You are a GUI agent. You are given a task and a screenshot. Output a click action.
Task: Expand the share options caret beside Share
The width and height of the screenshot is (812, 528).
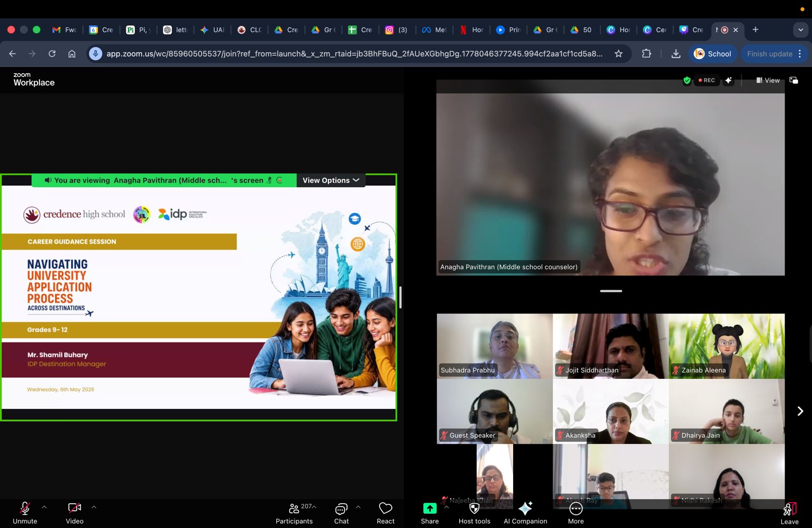447,507
